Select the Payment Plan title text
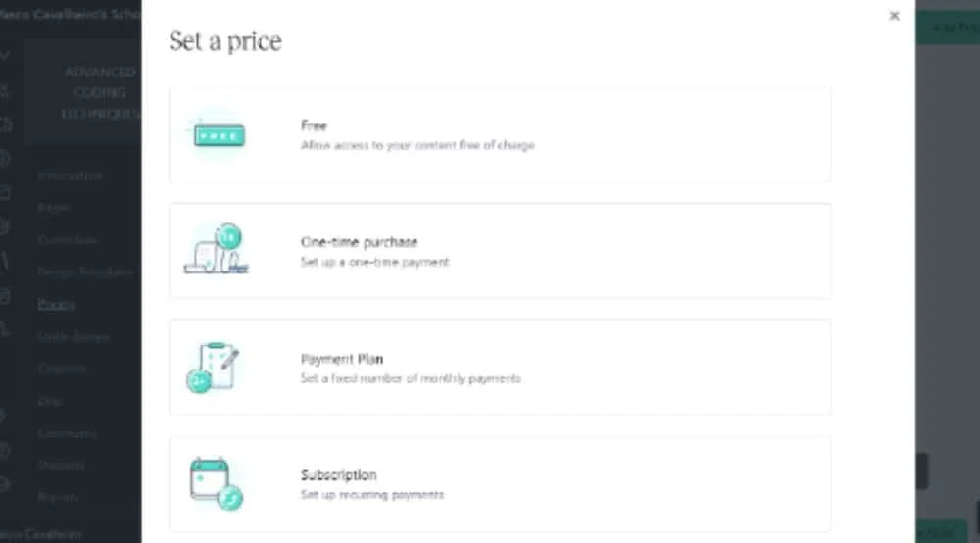This screenshot has width=980, height=543. pos(342,359)
